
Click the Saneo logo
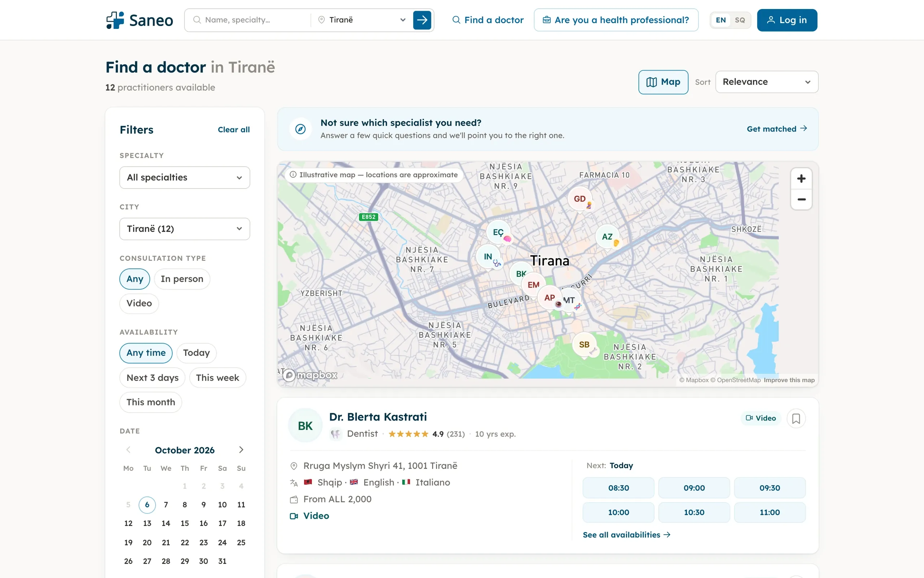point(139,20)
